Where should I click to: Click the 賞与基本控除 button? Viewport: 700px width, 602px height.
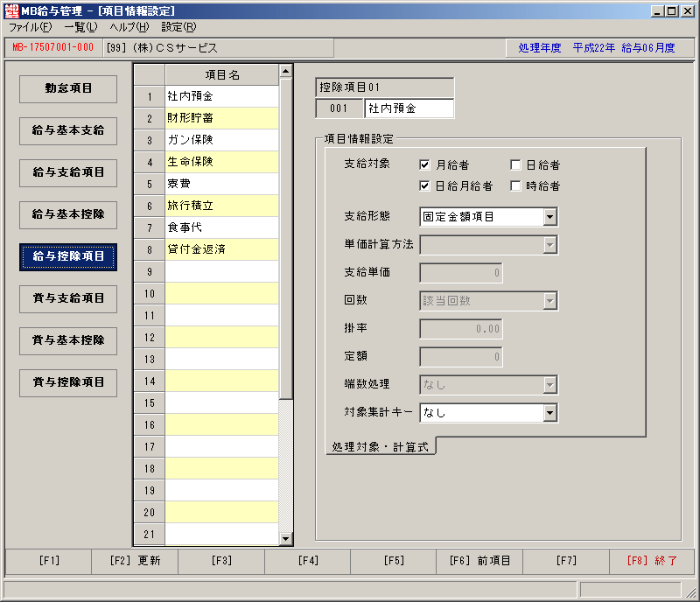68,340
